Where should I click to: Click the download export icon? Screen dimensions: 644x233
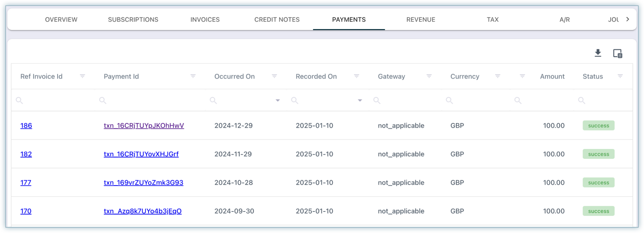click(x=598, y=53)
